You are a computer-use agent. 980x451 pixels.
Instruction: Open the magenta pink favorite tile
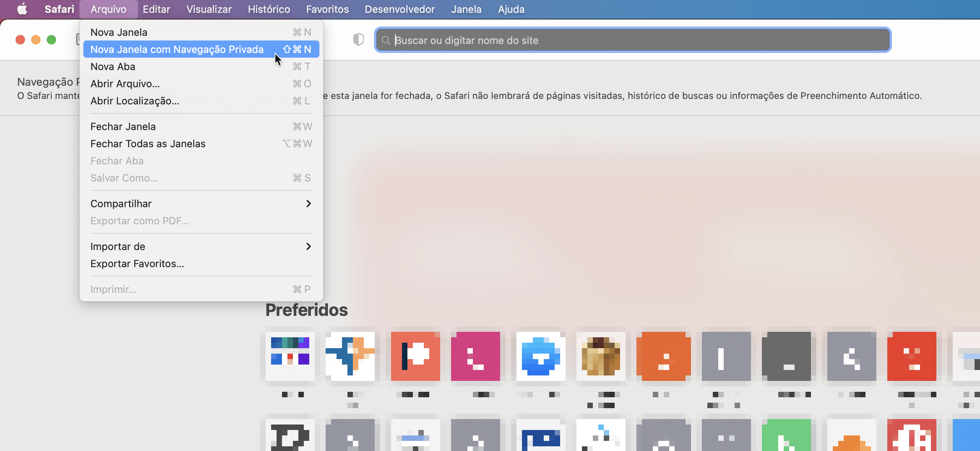tap(476, 356)
